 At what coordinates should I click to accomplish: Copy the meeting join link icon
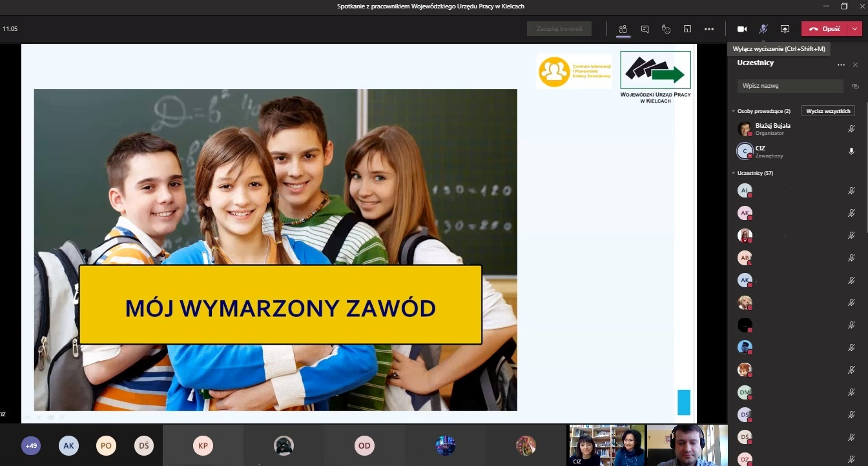click(x=855, y=86)
